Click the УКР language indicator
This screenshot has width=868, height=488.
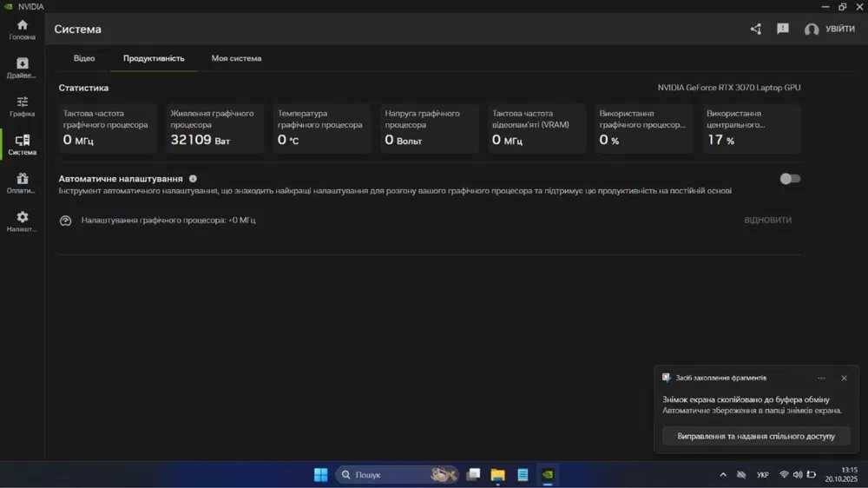pyautogui.click(x=762, y=475)
